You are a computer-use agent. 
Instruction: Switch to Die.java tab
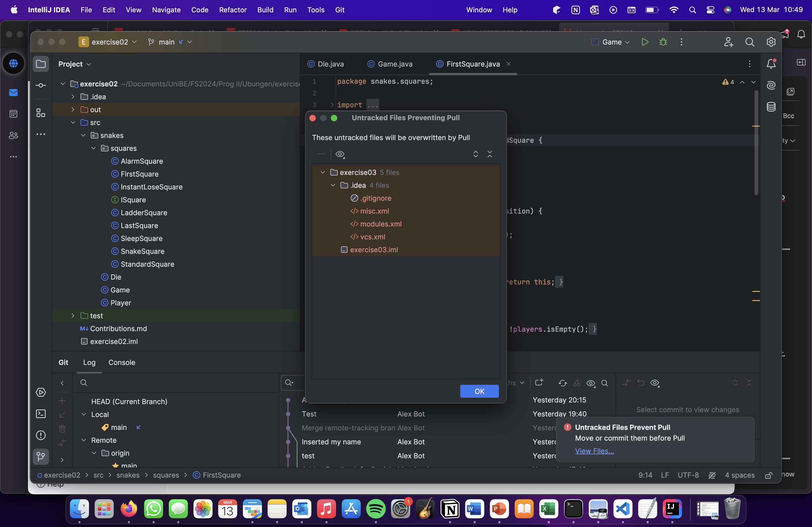[x=326, y=64]
